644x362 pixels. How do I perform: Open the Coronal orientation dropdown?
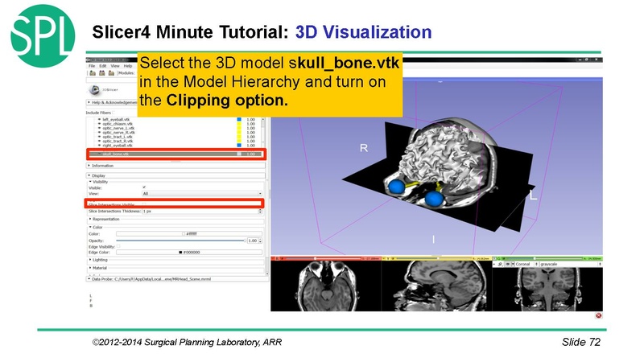[x=526, y=265]
